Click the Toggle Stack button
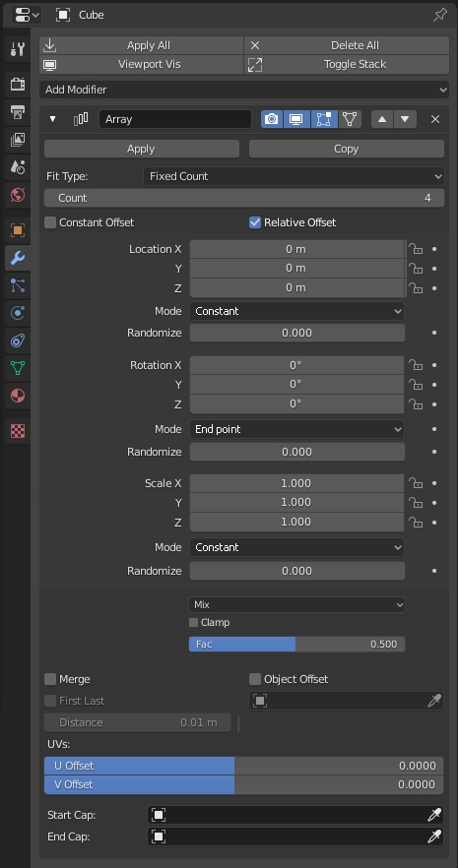This screenshot has height=868, width=458. point(347,64)
